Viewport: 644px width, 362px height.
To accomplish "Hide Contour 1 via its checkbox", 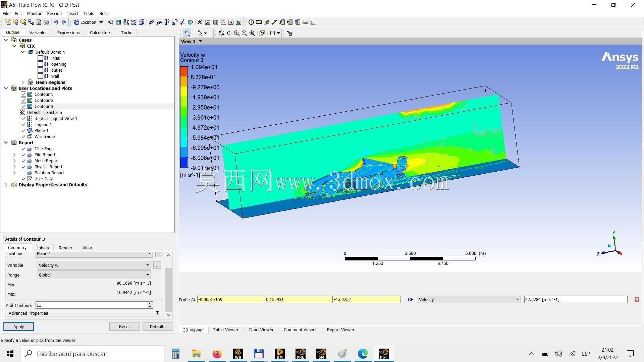I will [23, 94].
